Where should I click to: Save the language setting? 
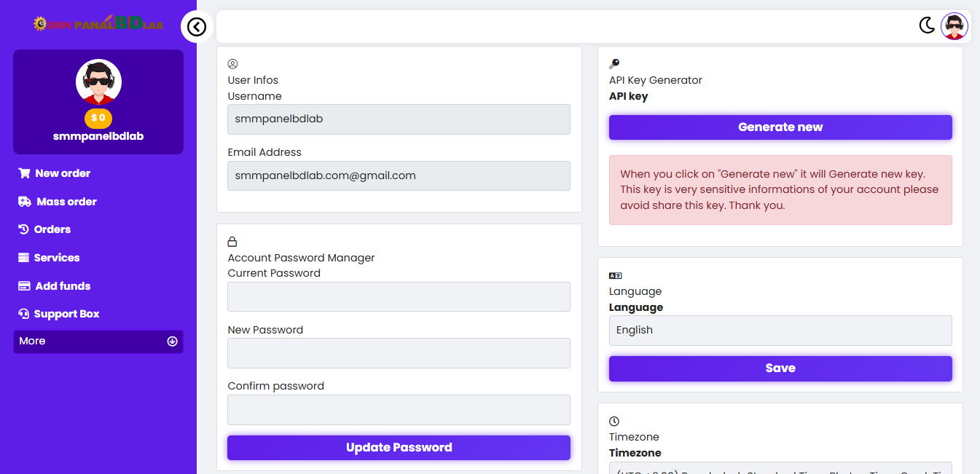pyautogui.click(x=780, y=368)
